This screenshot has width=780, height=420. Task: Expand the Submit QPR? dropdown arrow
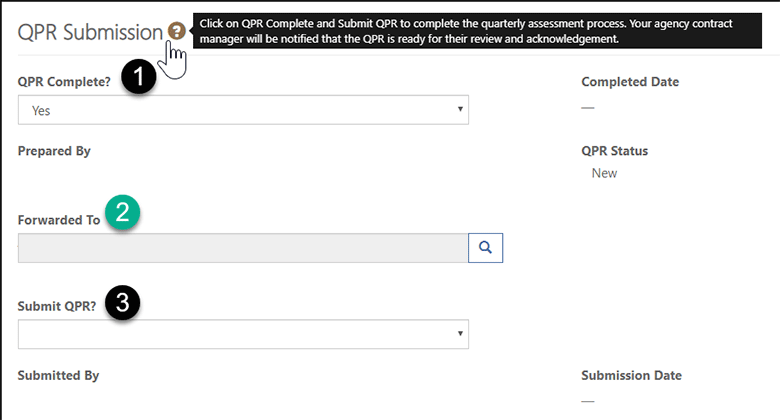[460, 333]
